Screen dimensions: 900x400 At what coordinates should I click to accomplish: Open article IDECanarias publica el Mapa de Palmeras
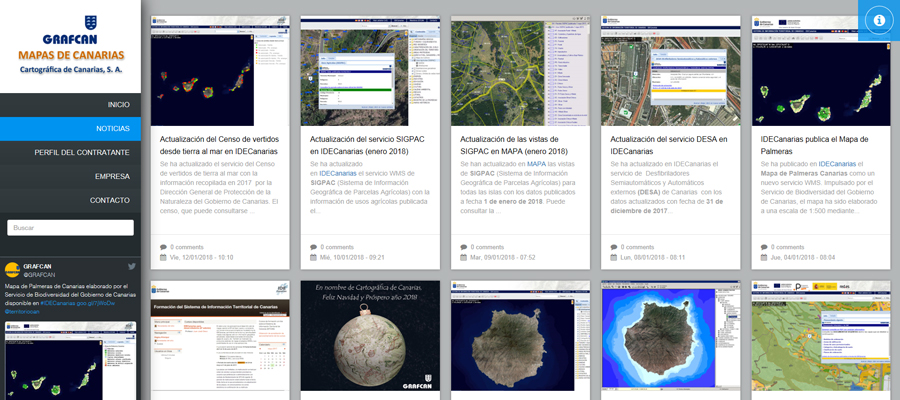tap(814, 145)
